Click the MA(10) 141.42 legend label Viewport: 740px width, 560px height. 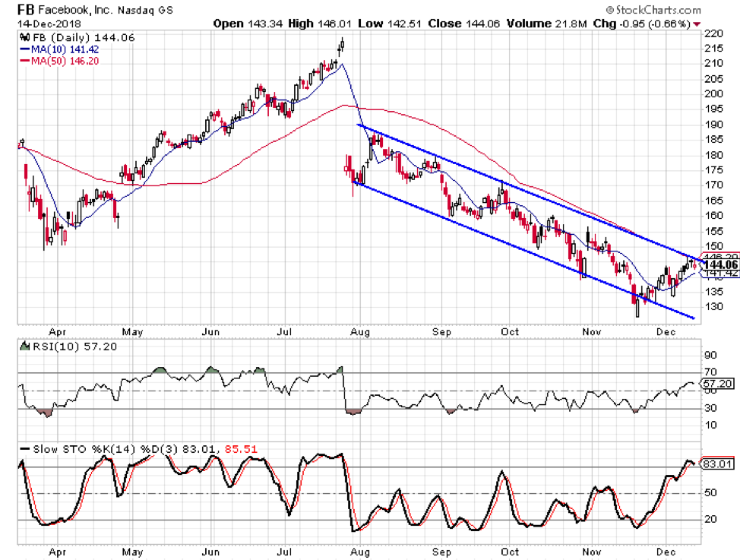pyautogui.click(x=65, y=49)
